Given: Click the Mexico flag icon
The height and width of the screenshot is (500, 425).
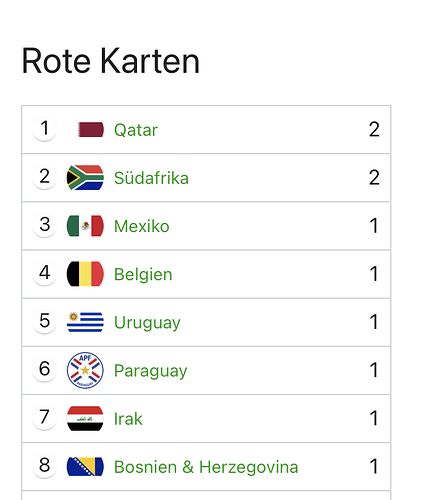Looking at the screenshot, I should (85, 226).
